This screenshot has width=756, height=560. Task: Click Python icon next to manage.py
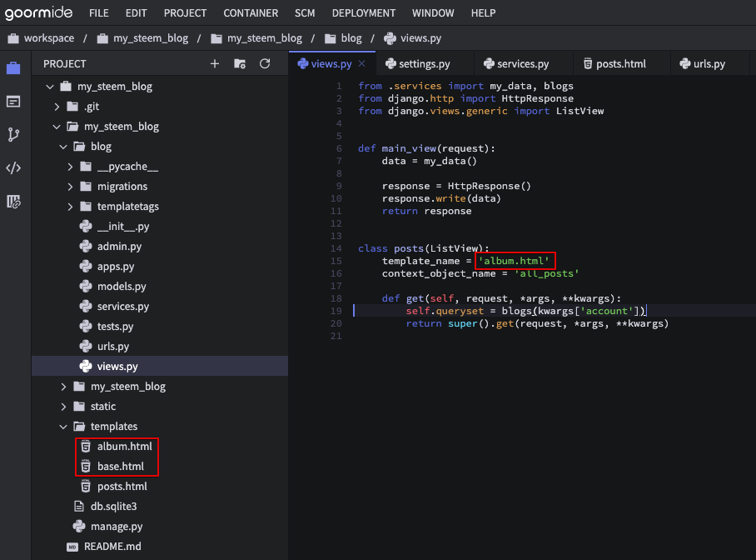click(78, 526)
